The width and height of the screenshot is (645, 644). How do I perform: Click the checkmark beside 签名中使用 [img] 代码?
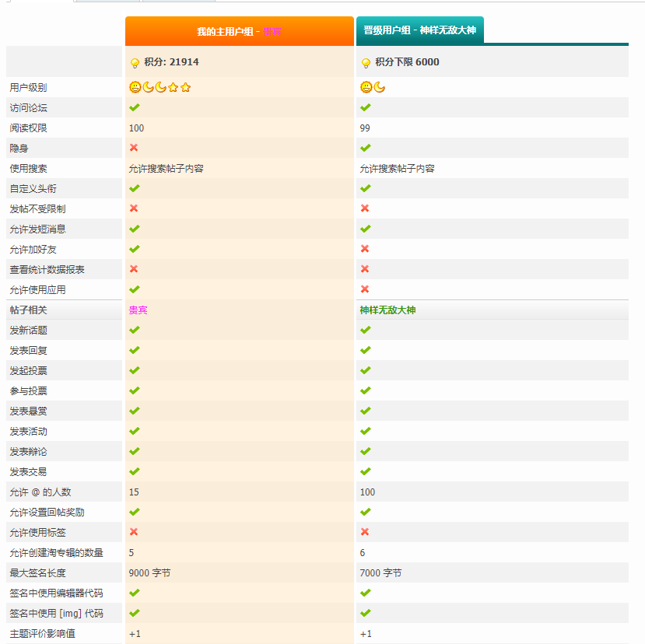coord(134,613)
